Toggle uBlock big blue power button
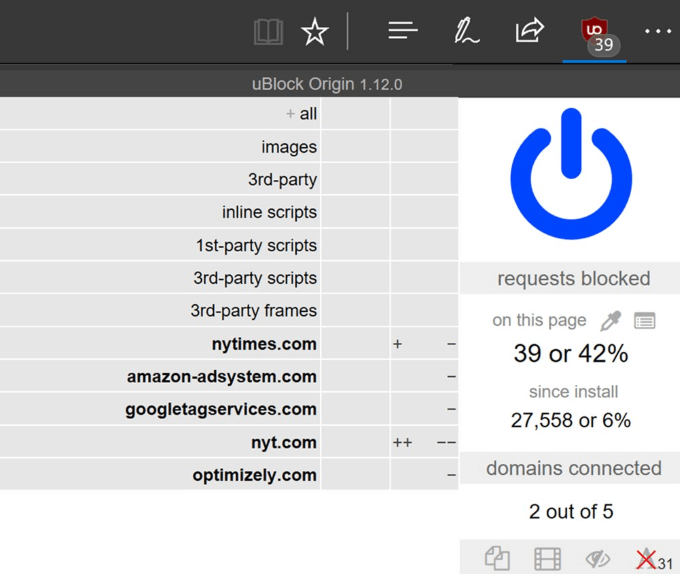680x574 pixels. coord(571,173)
